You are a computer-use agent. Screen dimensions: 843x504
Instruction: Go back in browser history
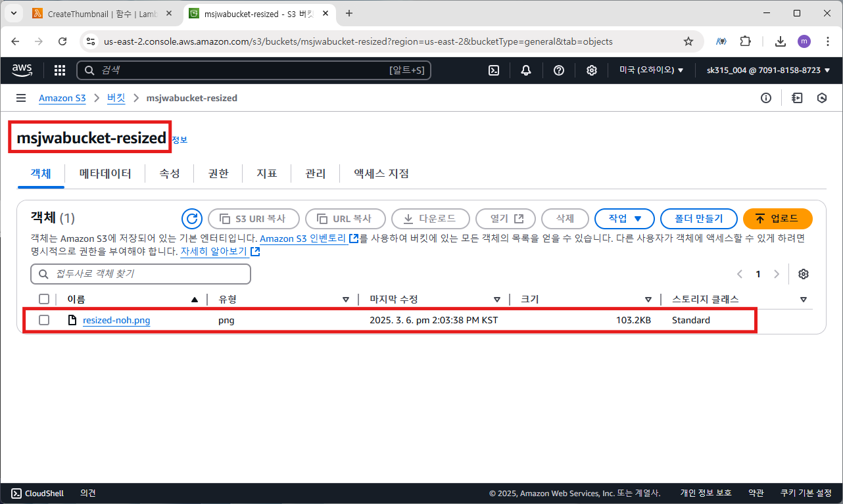(x=16, y=41)
